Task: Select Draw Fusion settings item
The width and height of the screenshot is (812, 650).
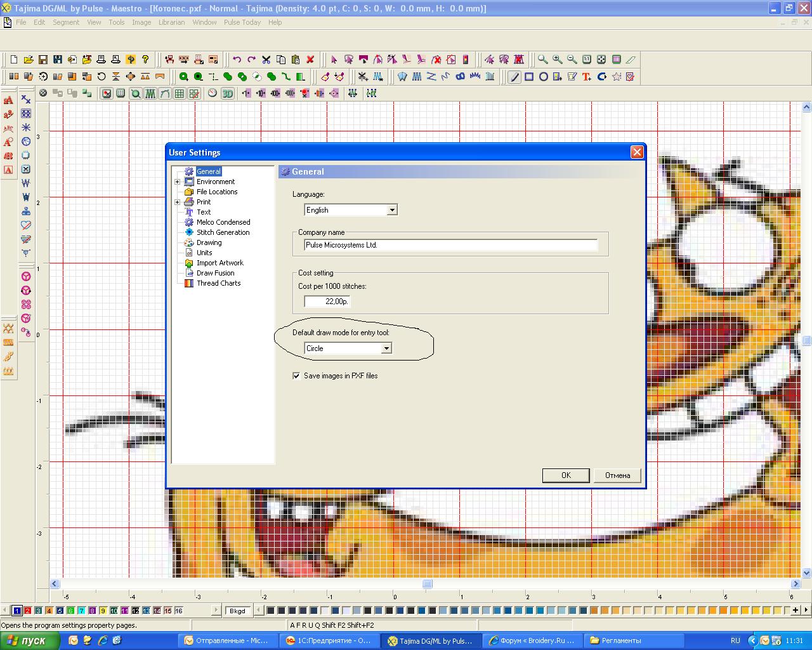Action: pyautogui.click(x=216, y=273)
